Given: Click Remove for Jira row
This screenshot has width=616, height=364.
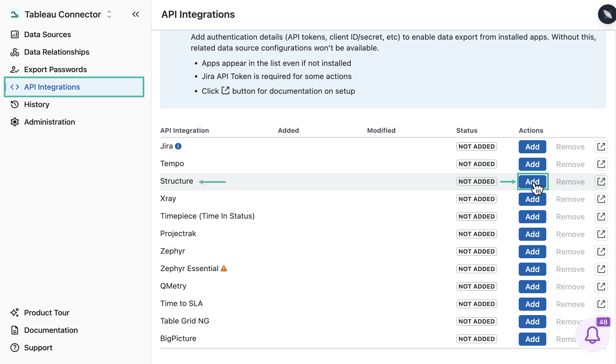Looking at the screenshot, I should click(x=570, y=147).
